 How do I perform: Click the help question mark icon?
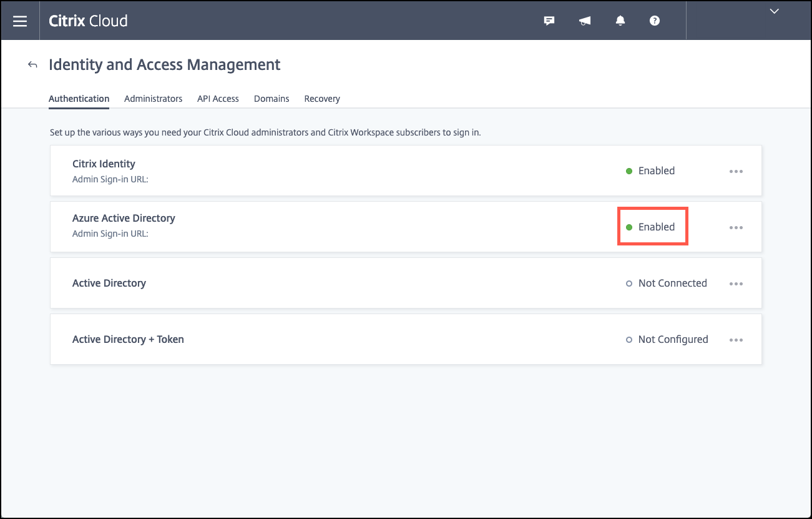pyautogui.click(x=655, y=21)
